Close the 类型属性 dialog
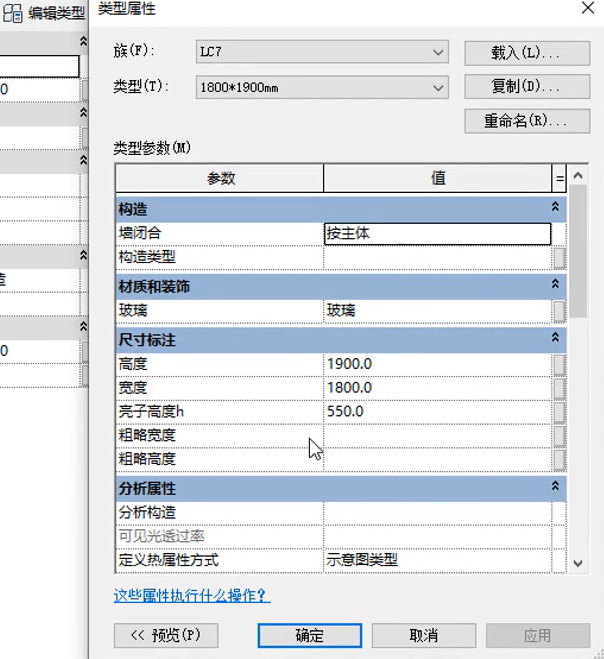 tap(588, 8)
